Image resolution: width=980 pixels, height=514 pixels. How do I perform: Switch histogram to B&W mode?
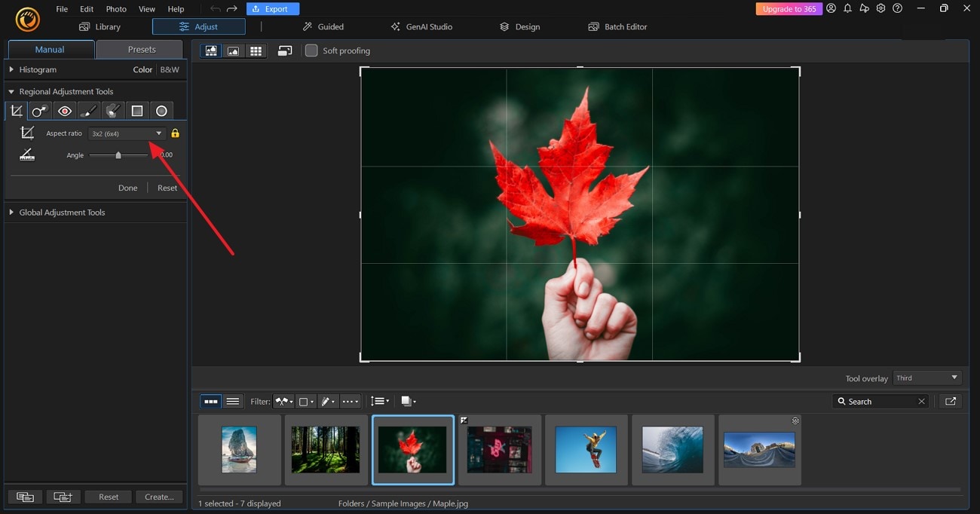170,69
